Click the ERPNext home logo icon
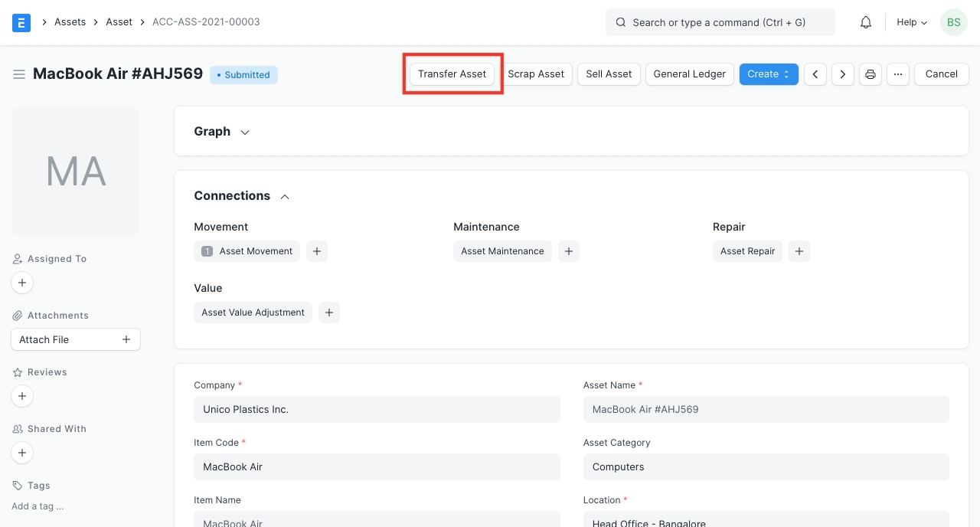The width and height of the screenshot is (980, 527). click(21, 22)
